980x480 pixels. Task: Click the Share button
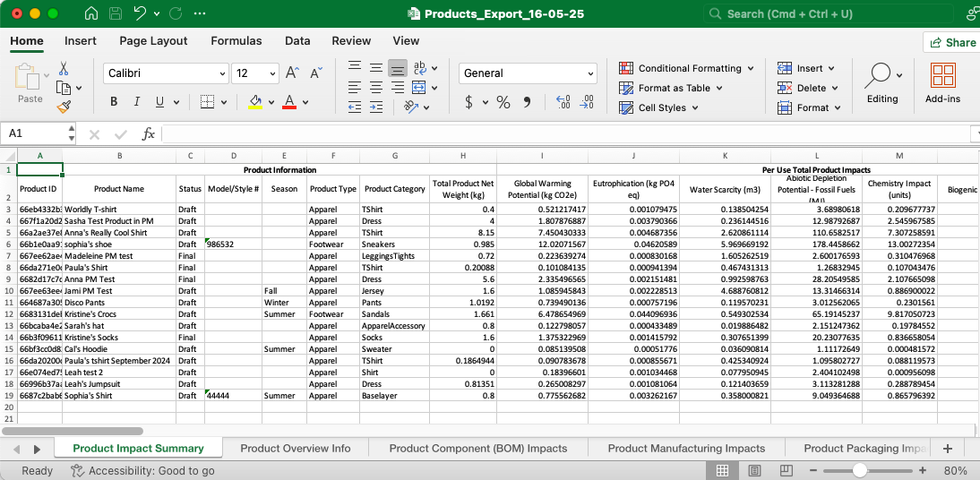click(953, 42)
